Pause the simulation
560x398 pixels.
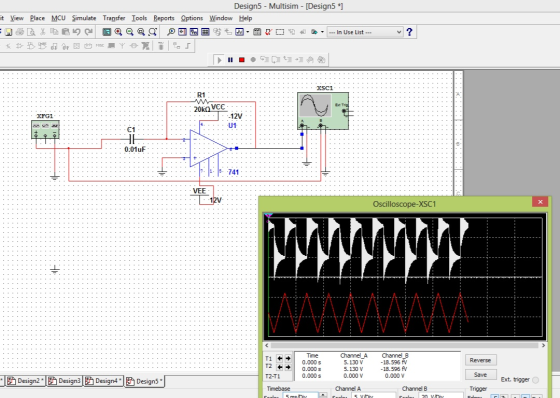coord(230,60)
